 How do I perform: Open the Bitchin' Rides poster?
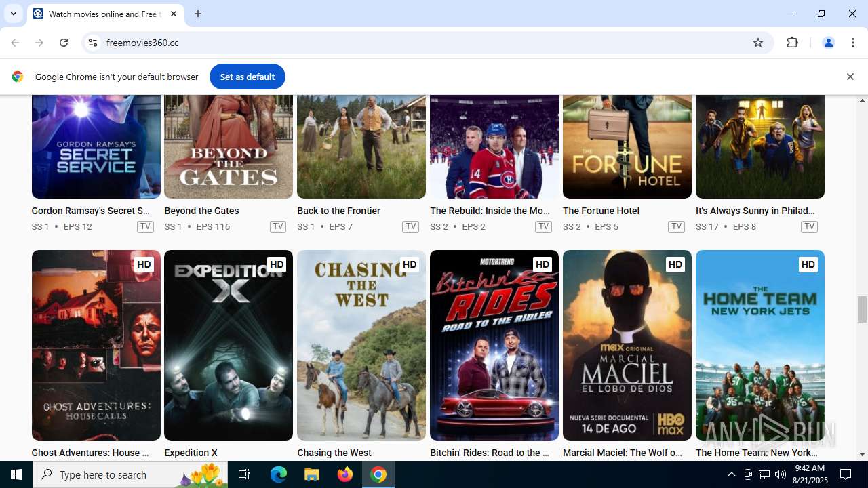click(x=494, y=346)
